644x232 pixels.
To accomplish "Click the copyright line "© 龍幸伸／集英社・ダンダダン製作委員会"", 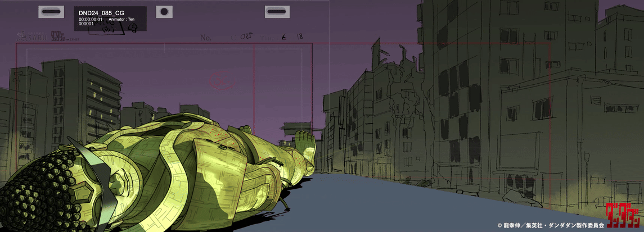I will [x=551, y=225].
